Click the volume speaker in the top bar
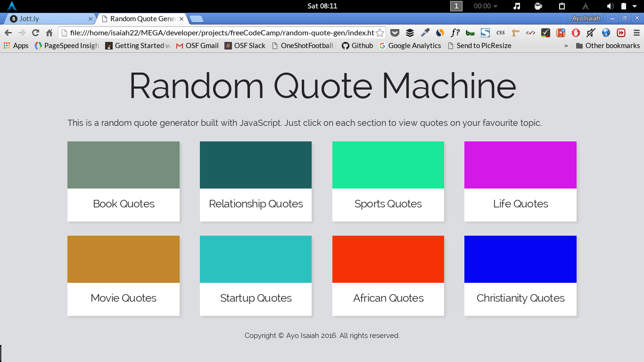 (610, 6)
